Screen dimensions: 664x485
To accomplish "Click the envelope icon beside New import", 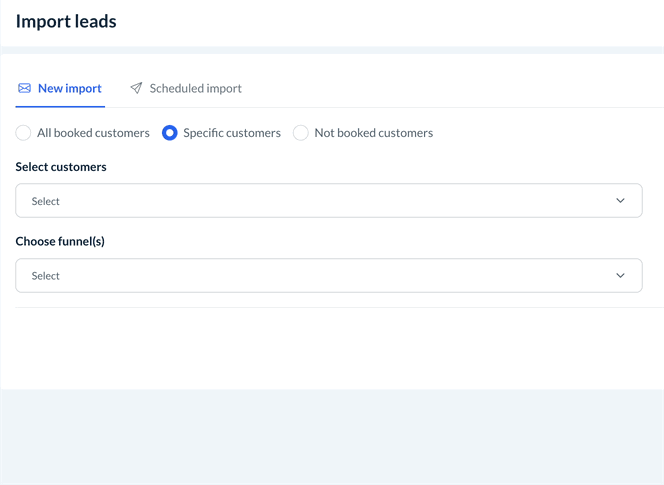I will 24,88.
